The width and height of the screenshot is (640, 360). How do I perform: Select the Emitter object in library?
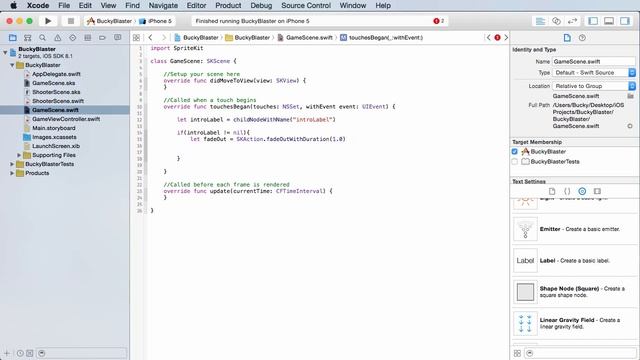575,229
